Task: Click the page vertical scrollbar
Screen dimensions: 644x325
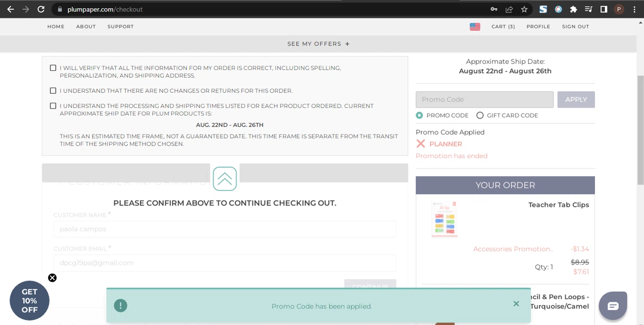Action: coord(640,130)
